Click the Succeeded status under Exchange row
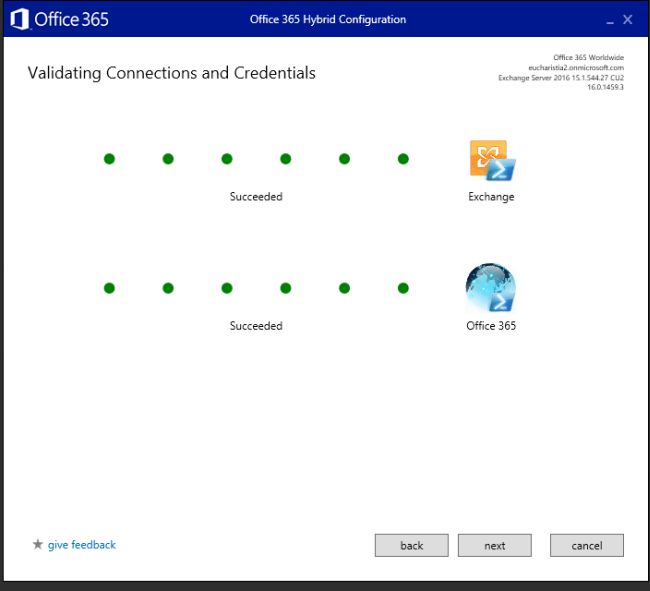This screenshot has width=650, height=591. tap(256, 196)
